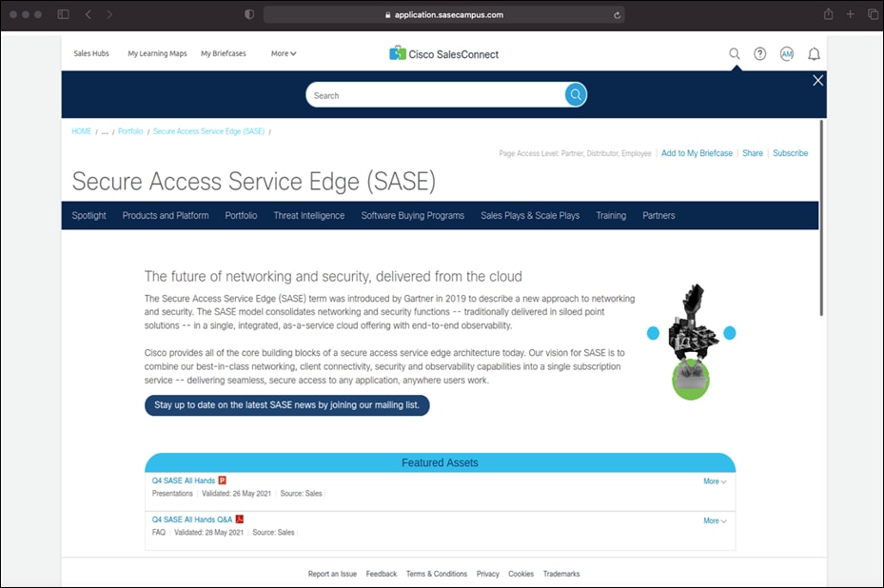Viewport: 884px width, 588px height.
Task: Open a new tab with the plus icon
Action: click(850, 14)
